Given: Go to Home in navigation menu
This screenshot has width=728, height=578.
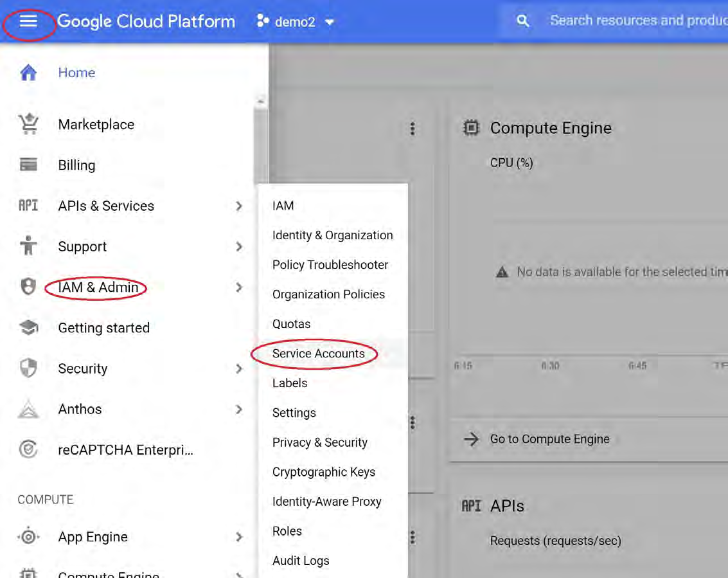Looking at the screenshot, I should pos(76,73).
